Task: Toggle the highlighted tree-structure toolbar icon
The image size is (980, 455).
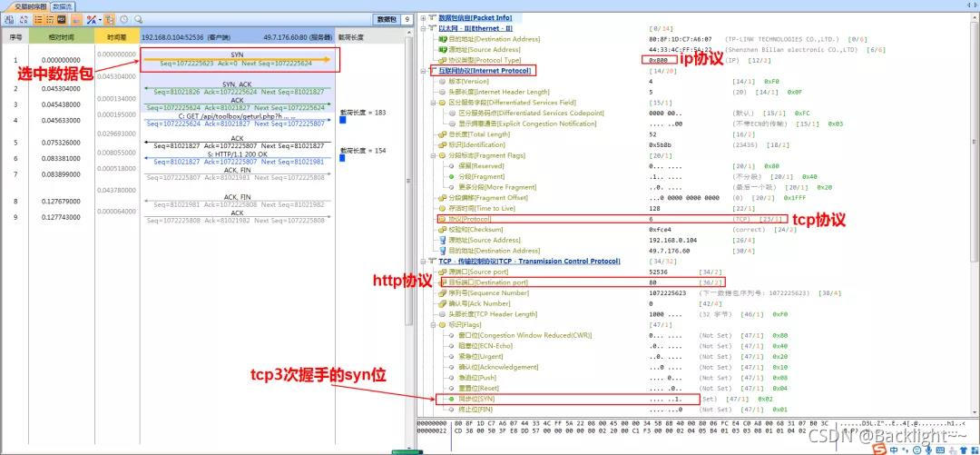Action: click(110, 20)
